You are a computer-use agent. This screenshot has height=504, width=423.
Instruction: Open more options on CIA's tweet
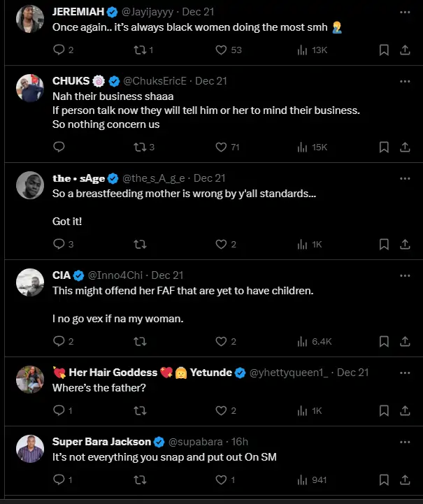point(405,275)
